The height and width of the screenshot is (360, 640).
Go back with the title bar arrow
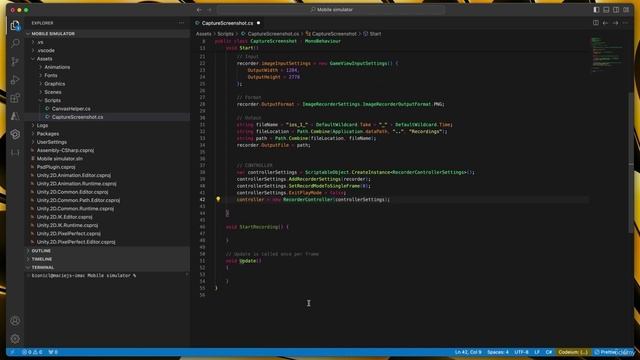pyautogui.click(x=199, y=10)
